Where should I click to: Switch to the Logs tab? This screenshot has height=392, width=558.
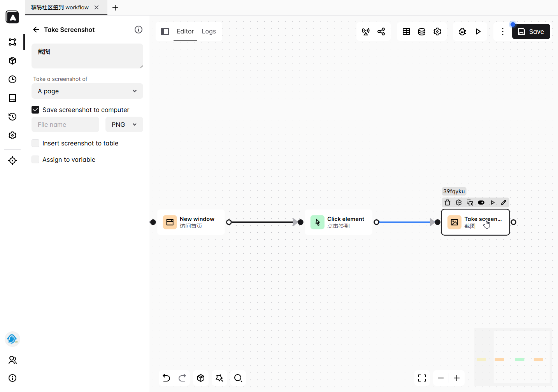pos(209,31)
